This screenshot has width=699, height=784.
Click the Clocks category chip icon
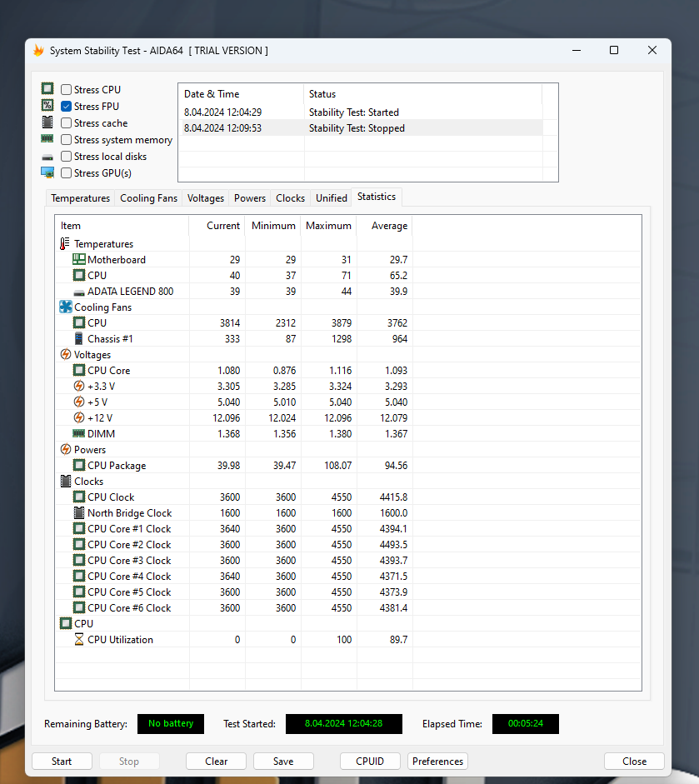click(x=66, y=481)
